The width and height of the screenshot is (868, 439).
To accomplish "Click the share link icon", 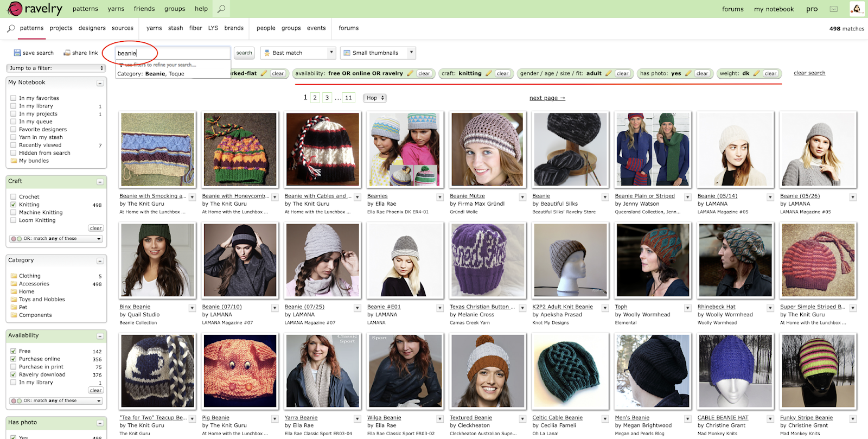I will 67,53.
